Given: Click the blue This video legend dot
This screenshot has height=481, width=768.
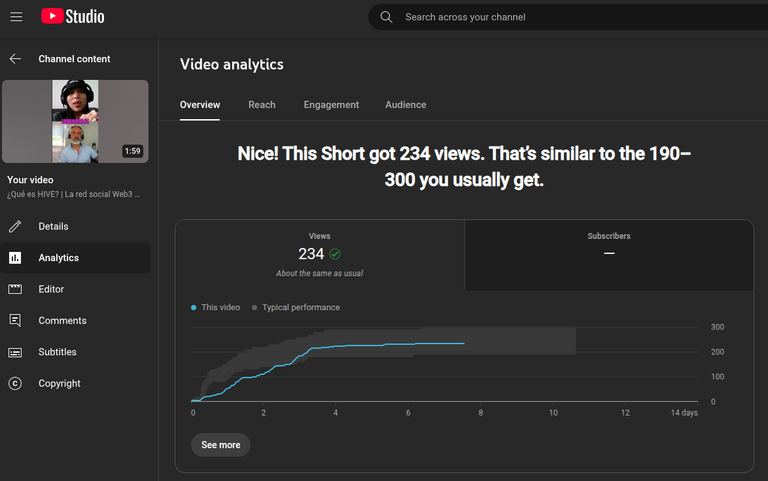Looking at the screenshot, I should click(193, 308).
